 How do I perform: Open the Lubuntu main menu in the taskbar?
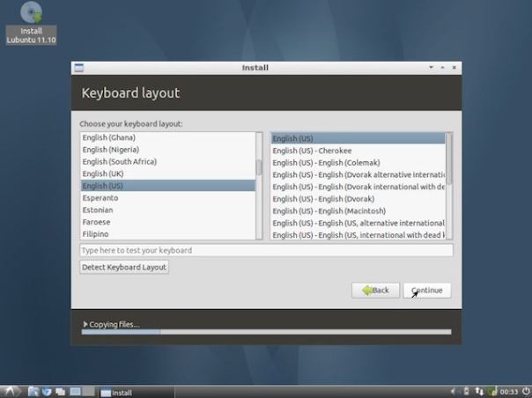[x=10, y=392]
